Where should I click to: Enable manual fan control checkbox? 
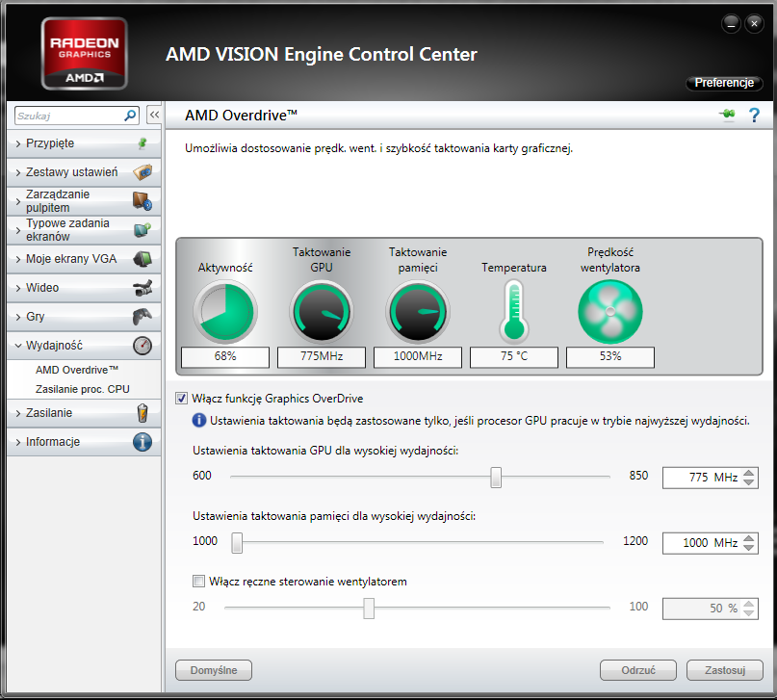point(199,582)
